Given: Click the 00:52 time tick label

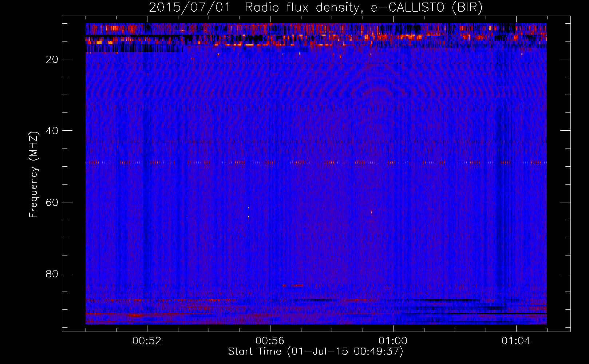Looking at the screenshot, I should tap(147, 341).
